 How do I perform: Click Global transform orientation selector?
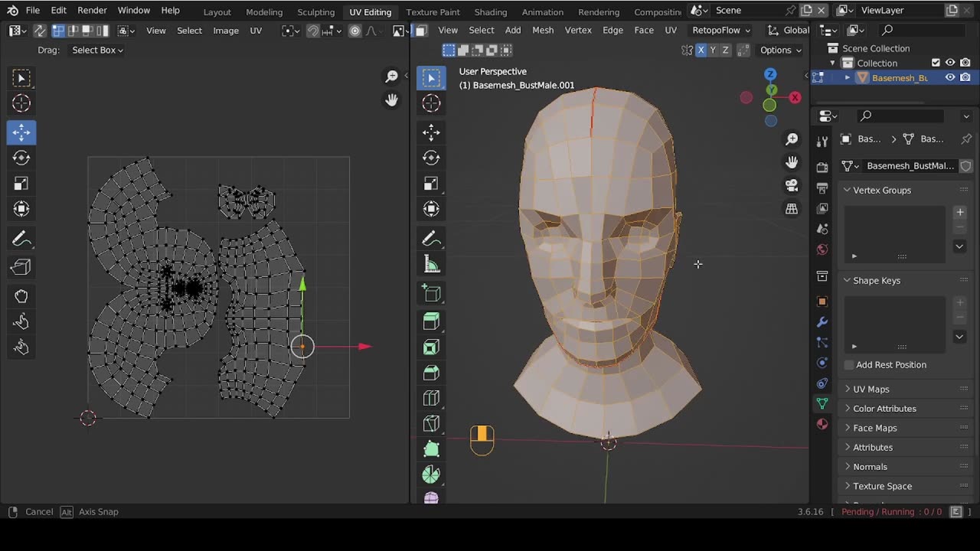[789, 30]
